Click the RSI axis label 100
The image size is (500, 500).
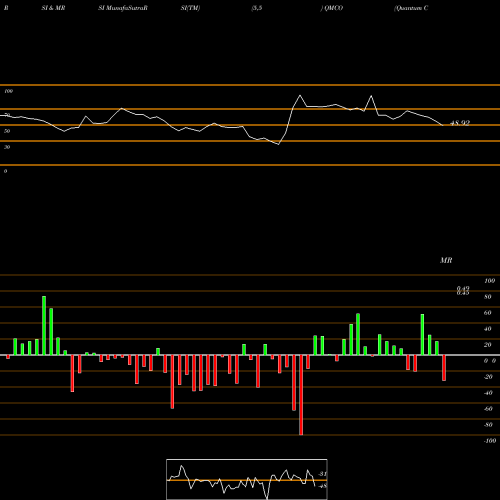8,91
